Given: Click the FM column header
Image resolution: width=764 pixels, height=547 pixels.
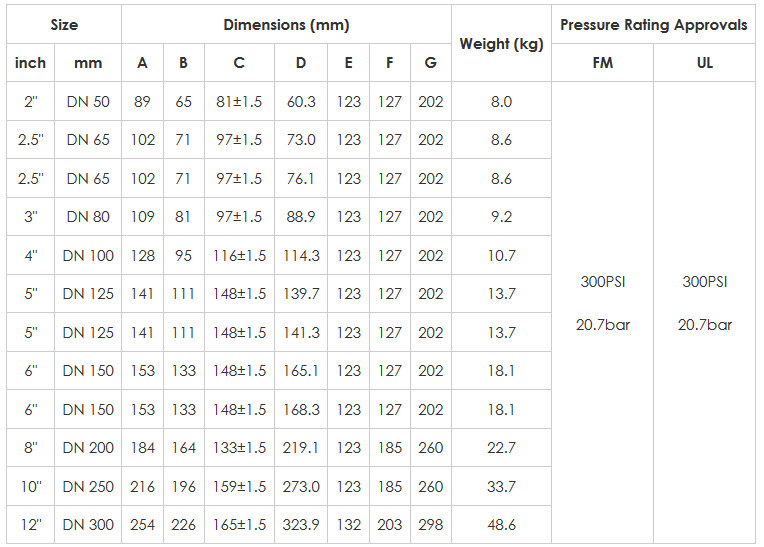Looking at the screenshot, I should coord(602,63).
